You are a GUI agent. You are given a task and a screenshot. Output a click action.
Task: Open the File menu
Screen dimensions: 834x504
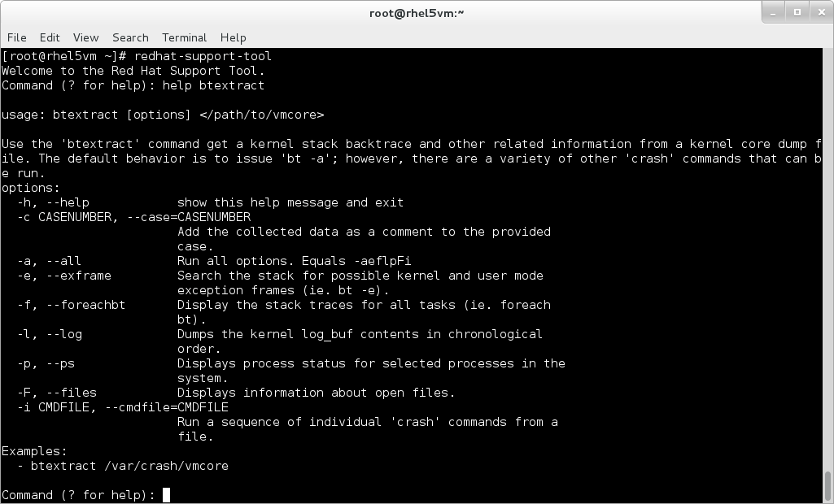[x=15, y=37]
